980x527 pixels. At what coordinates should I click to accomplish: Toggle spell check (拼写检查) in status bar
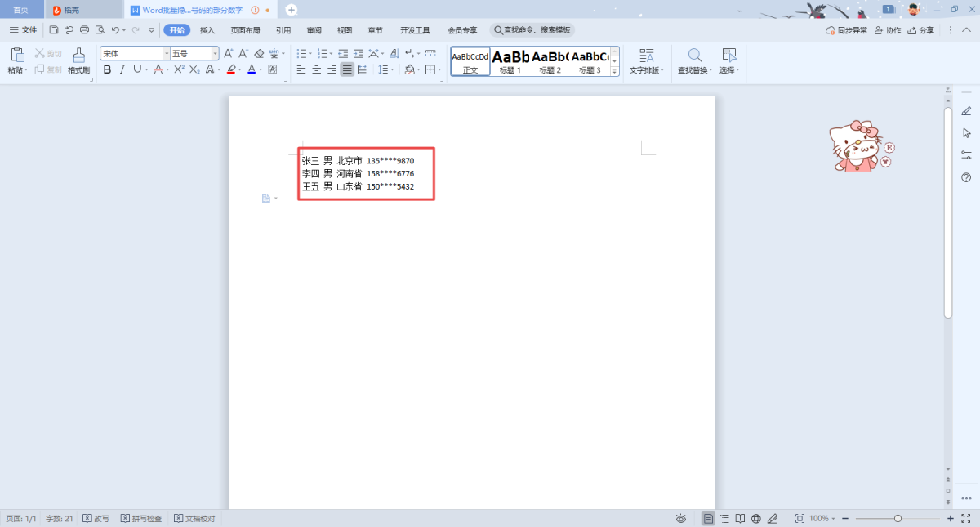pos(141,519)
